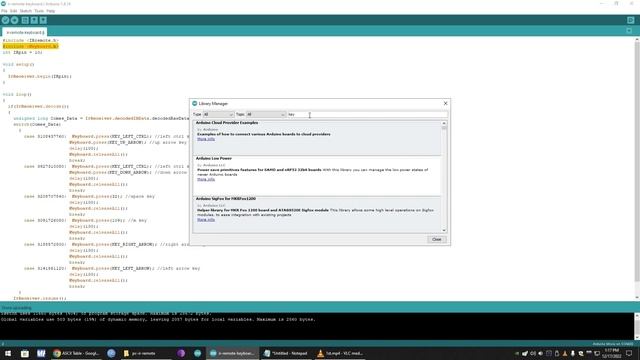Select the Arduino SigFox for MKRFox1200 entry

click(x=317, y=215)
